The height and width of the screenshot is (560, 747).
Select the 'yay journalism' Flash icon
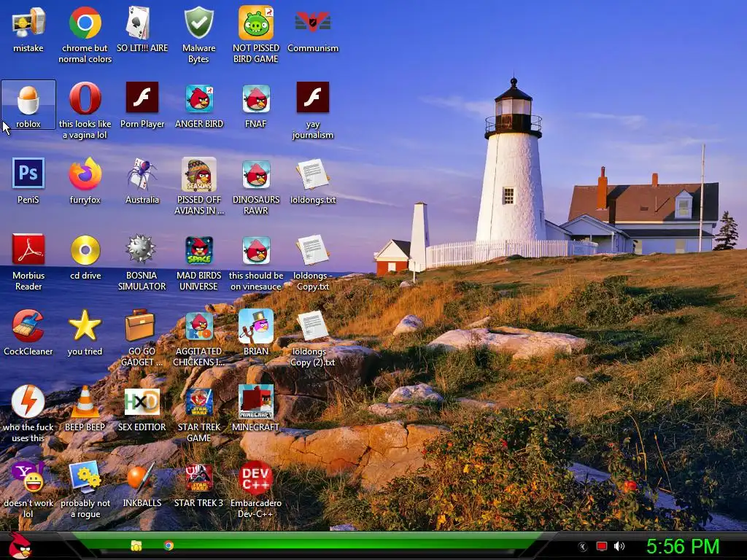point(312,97)
